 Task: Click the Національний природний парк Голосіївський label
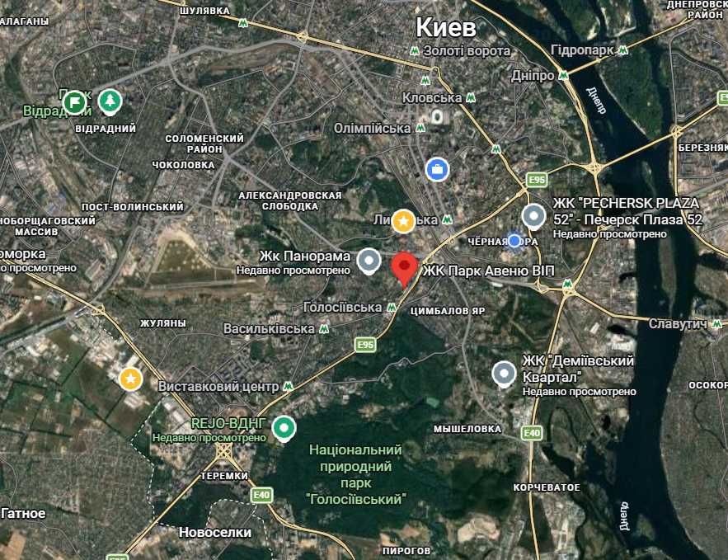[355, 474]
